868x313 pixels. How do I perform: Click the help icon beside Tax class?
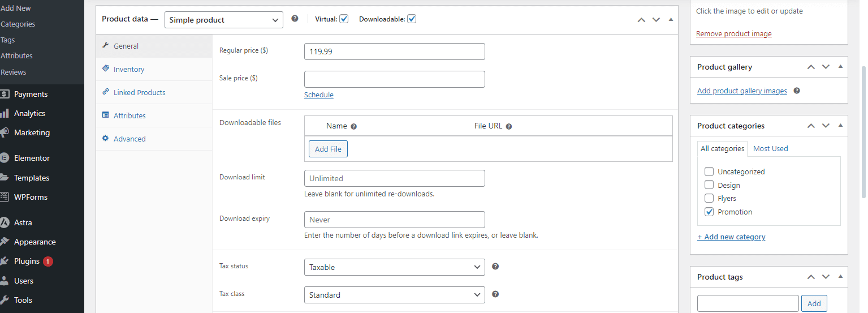coord(495,294)
